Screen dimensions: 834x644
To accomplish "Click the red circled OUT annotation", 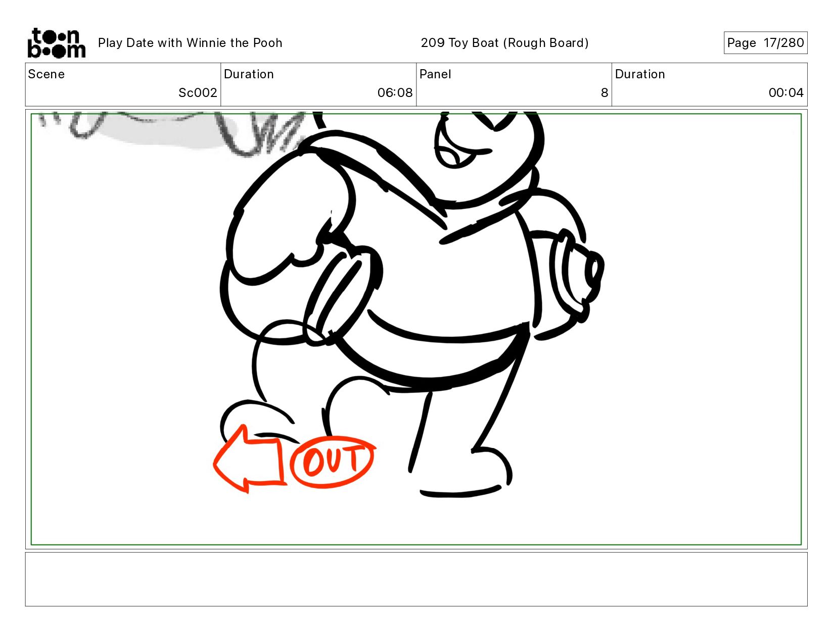I will (x=333, y=461).
